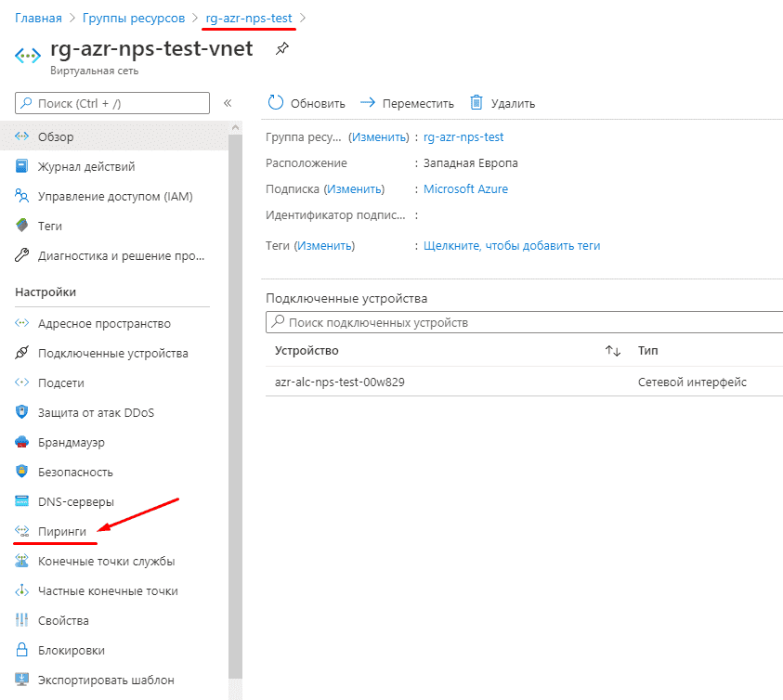783x700 pixels.
Task: Click the Refresh (Обновить) icon
Action: pyautogui.click(x=275, y=103)
